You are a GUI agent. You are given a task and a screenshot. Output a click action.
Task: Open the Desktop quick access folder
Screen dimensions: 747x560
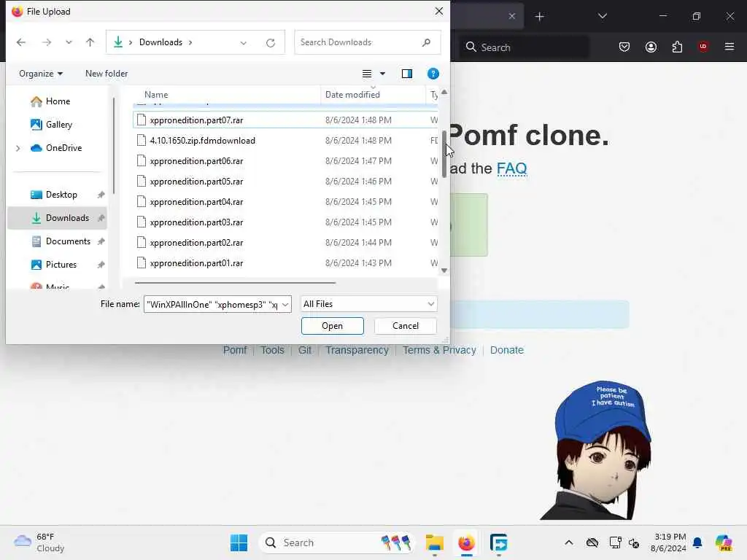pyautogui.click(x=61, y=195)
